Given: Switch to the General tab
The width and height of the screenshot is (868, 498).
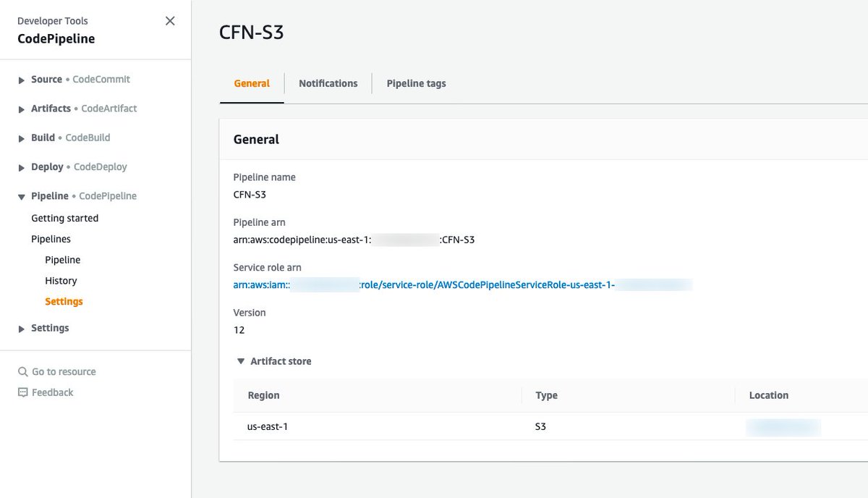Looking at the screenshot, I should click(252, 83).
